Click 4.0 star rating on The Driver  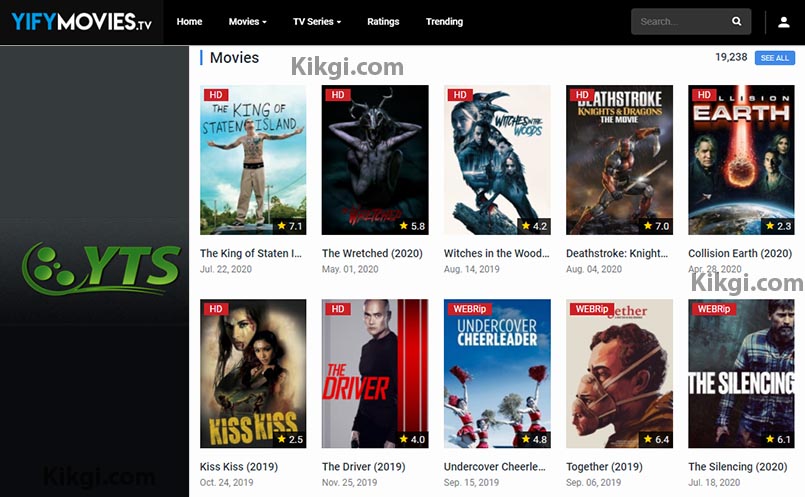[x=412, y=439]
